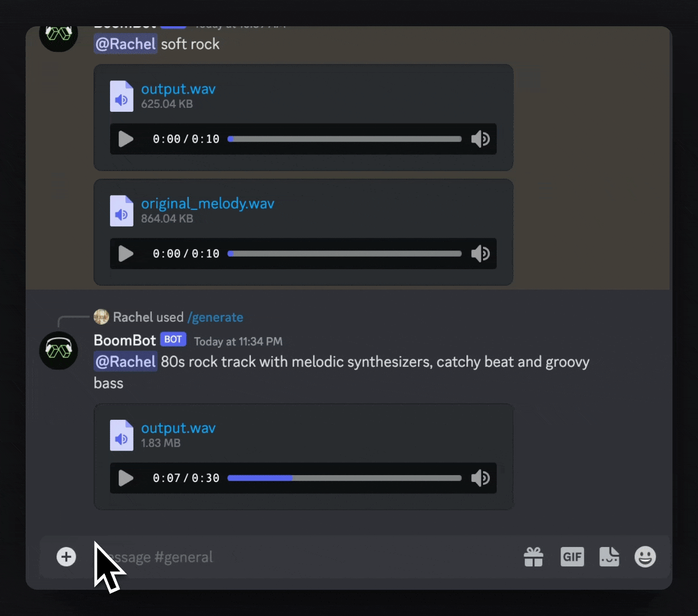The width and height of the screenshot is (698, 616).
Task: Mute volume on soft rock output.wav player
Action: (480, 139)
